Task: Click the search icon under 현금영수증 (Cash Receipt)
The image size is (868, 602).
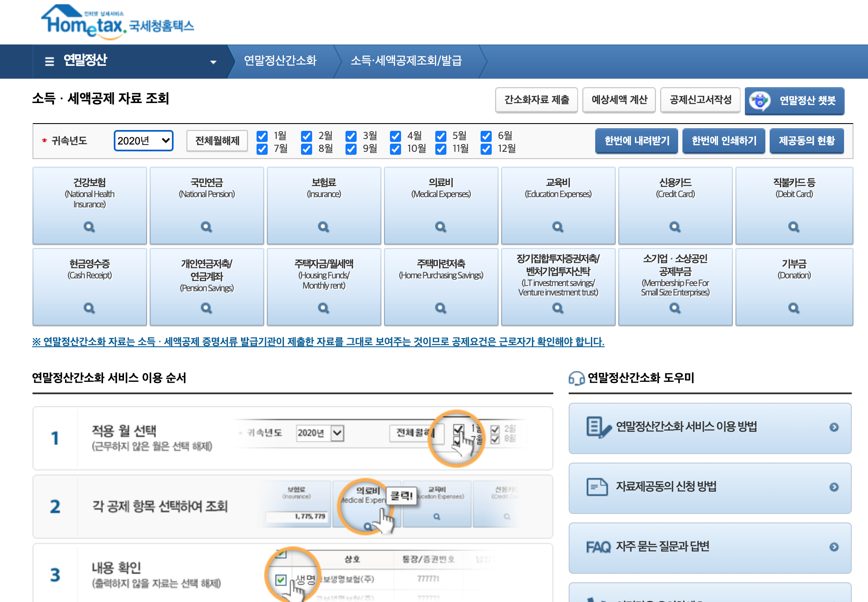Action: pyautogui.click(x=89, y=308)
